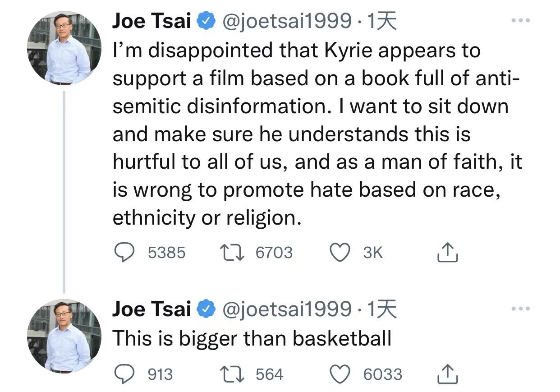
Task: Like the tweet with 3K likes
Action: (340, 253)
